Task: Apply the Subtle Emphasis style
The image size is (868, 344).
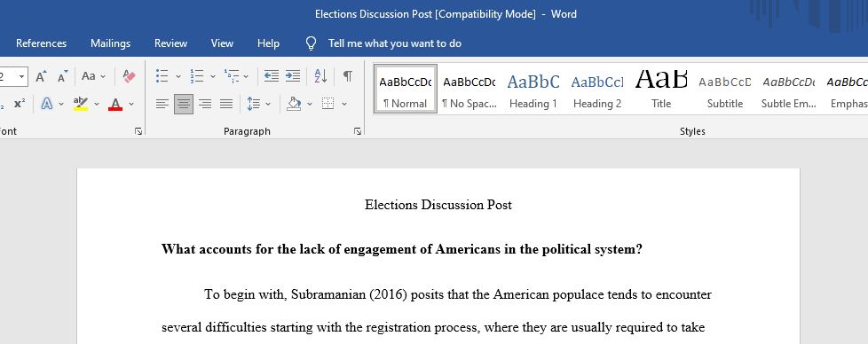Action: click(x=788, y=89)
